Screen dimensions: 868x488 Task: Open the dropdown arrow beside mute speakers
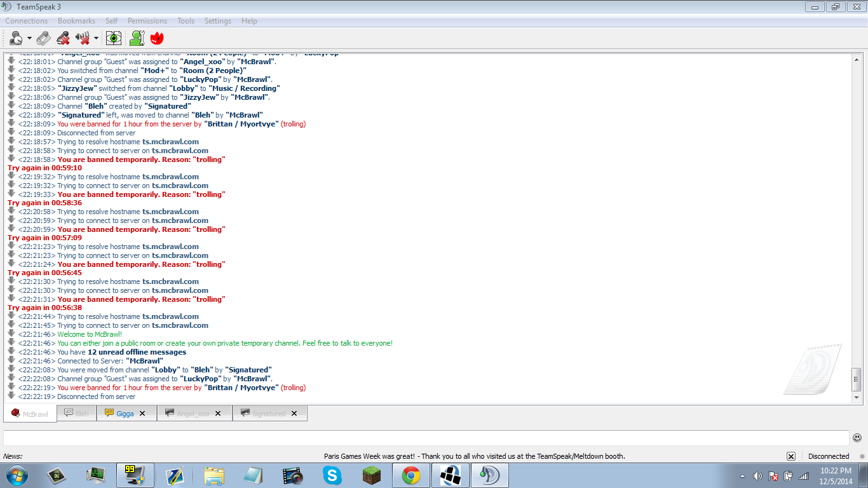point(96,38)
